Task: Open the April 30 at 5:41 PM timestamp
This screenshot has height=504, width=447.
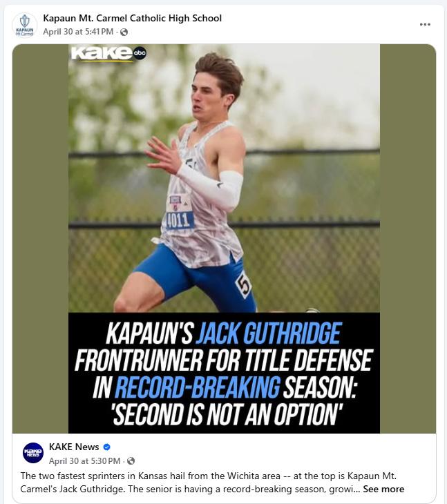Action: 78,32
